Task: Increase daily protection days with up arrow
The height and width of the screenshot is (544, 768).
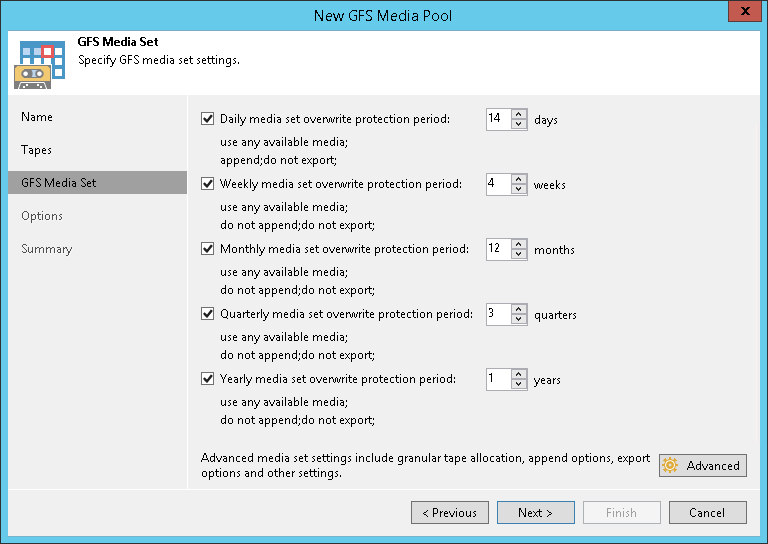Action: 519,114
